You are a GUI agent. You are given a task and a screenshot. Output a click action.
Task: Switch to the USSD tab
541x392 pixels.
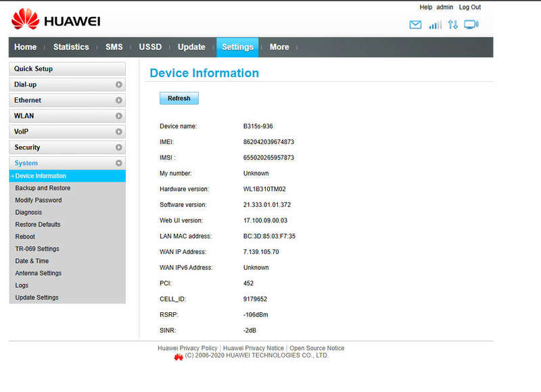click(150, 47)
